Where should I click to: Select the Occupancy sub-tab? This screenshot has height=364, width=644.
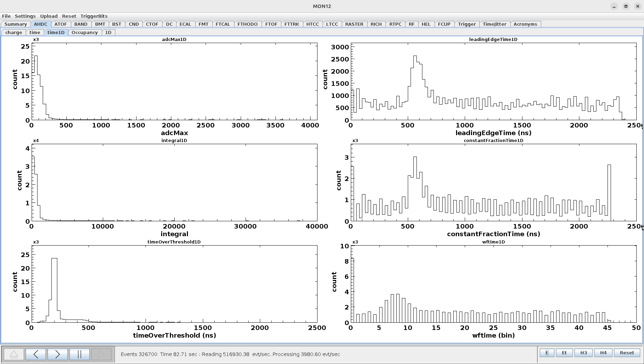(84, 32)
